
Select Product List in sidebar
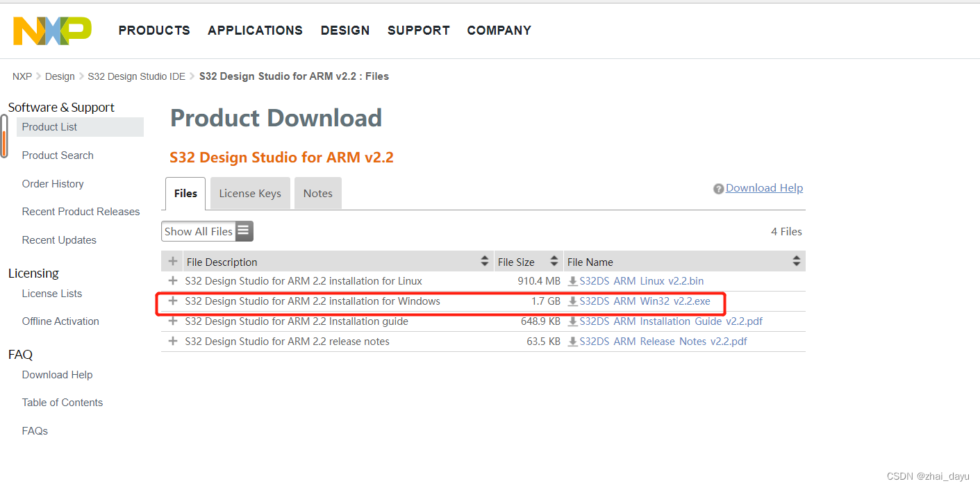tap(80, 127)
